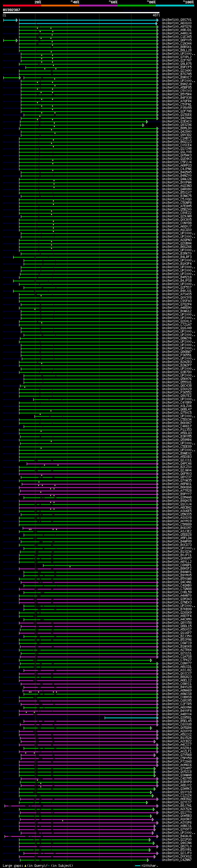Select the UniRef100_A3XGY8 label

[x=177, y=518]
